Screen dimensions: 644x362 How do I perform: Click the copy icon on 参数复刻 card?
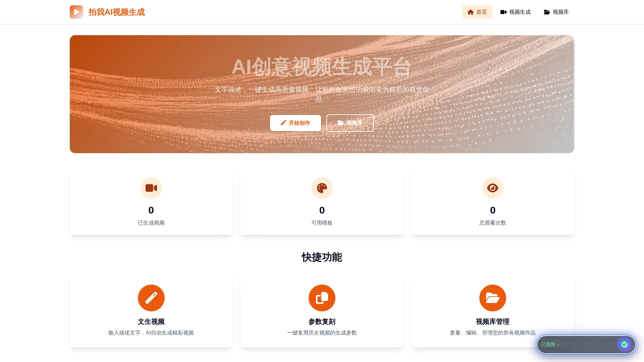pyautogui.click(x=322, y=298)
